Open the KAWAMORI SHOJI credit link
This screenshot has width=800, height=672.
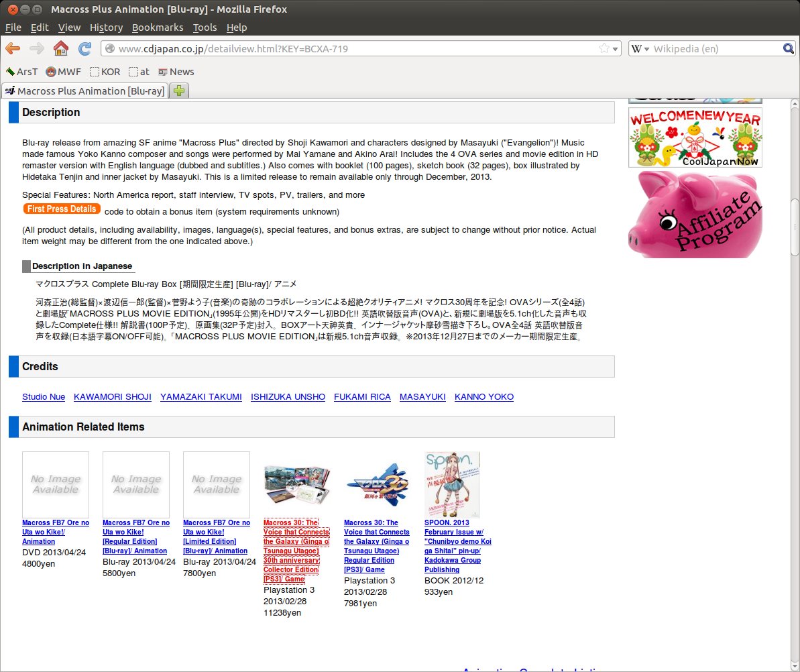click(112, 397)
